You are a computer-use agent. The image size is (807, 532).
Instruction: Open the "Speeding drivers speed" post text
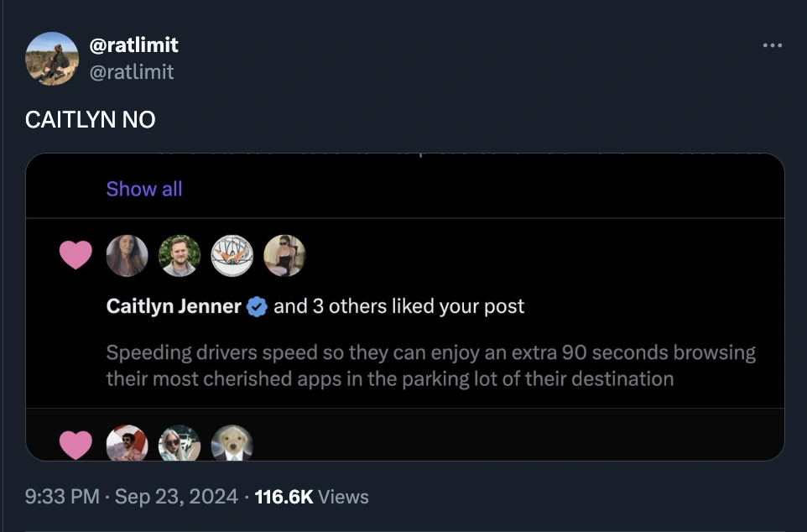pos(430,365)
